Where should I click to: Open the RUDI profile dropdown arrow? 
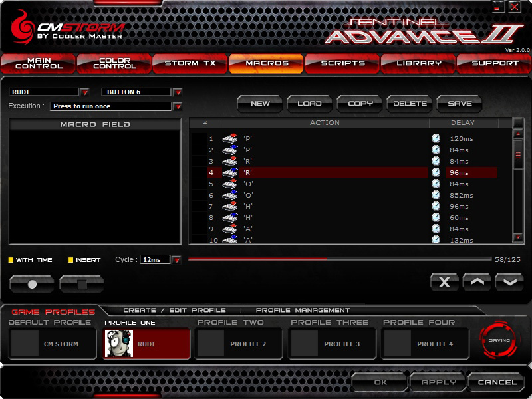(x=84, y=92)
